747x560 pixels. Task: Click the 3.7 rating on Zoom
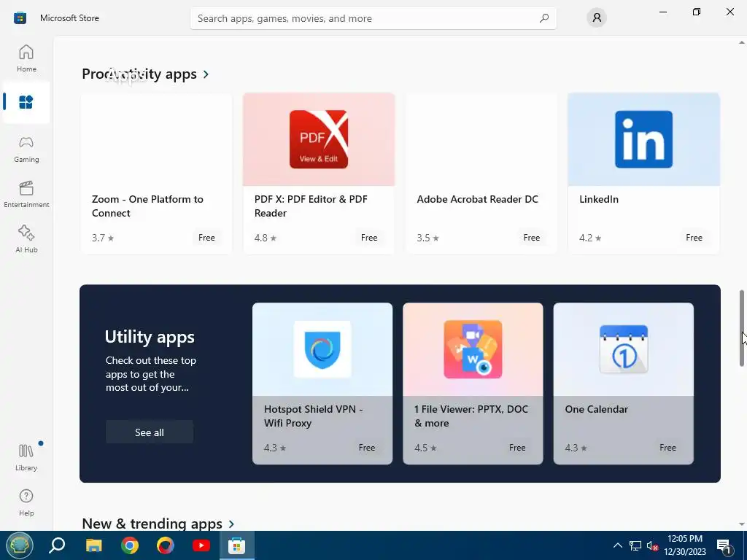103,238
